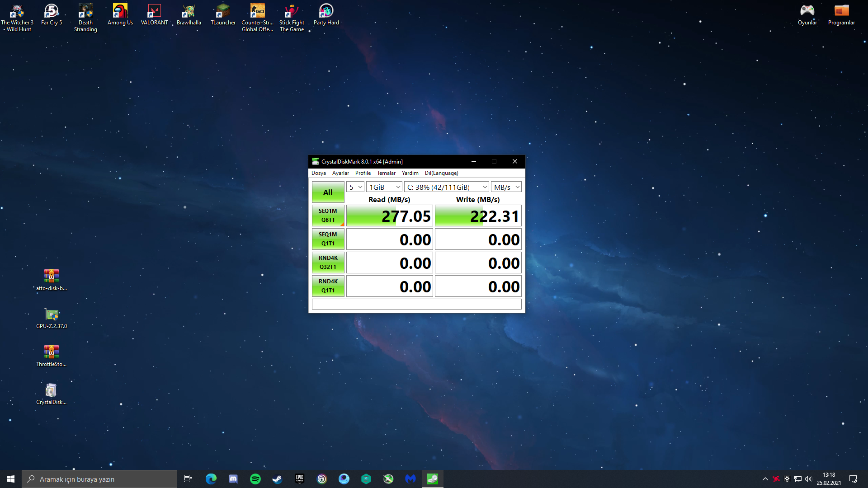The height and width of the screenshot is (488, 868).
Task: Run the SEQ1M Q1T1 test button
Action: pyautogui.click(x=328, y=239)
